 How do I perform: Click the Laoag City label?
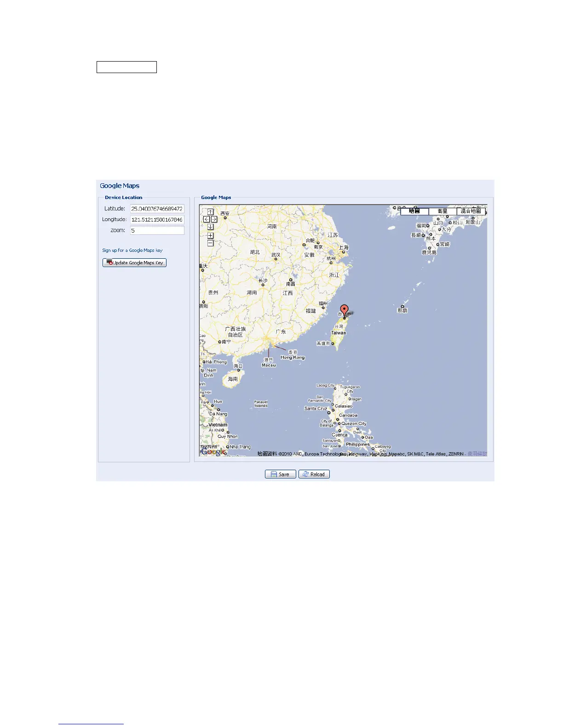[325, 386]
